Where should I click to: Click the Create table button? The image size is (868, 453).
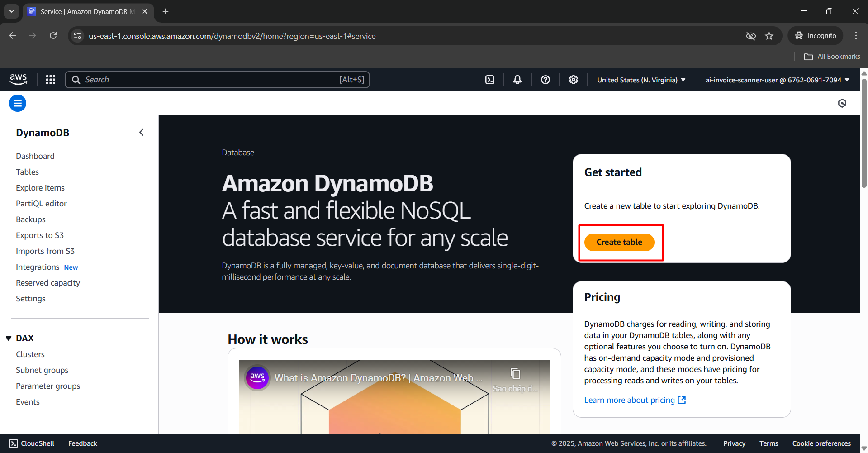[619, 242]
